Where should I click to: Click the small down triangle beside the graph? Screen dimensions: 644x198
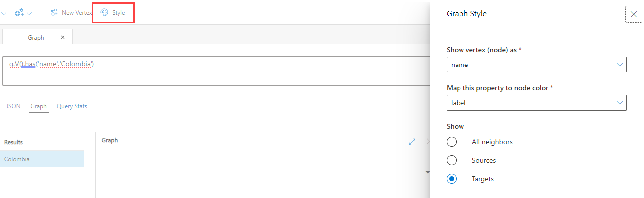[x=427, y=172]
